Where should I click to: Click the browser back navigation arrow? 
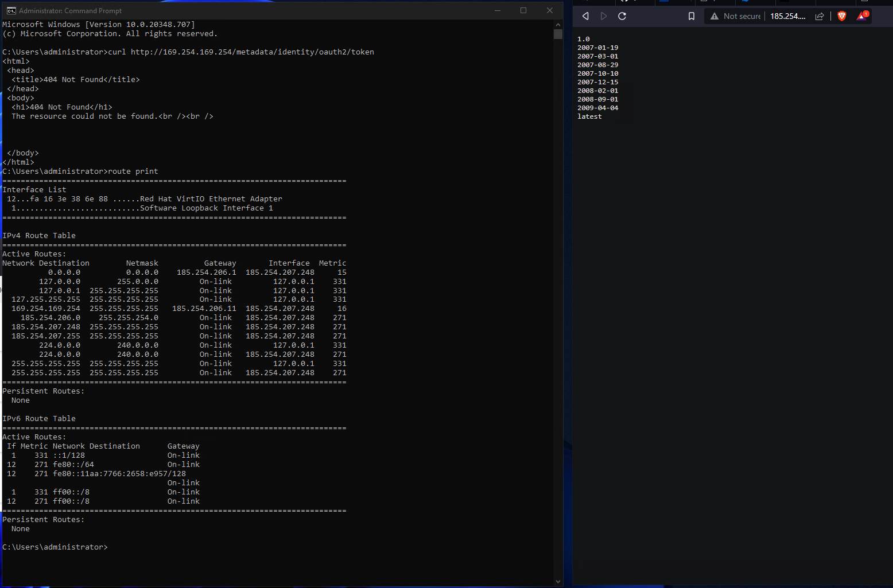585,16
